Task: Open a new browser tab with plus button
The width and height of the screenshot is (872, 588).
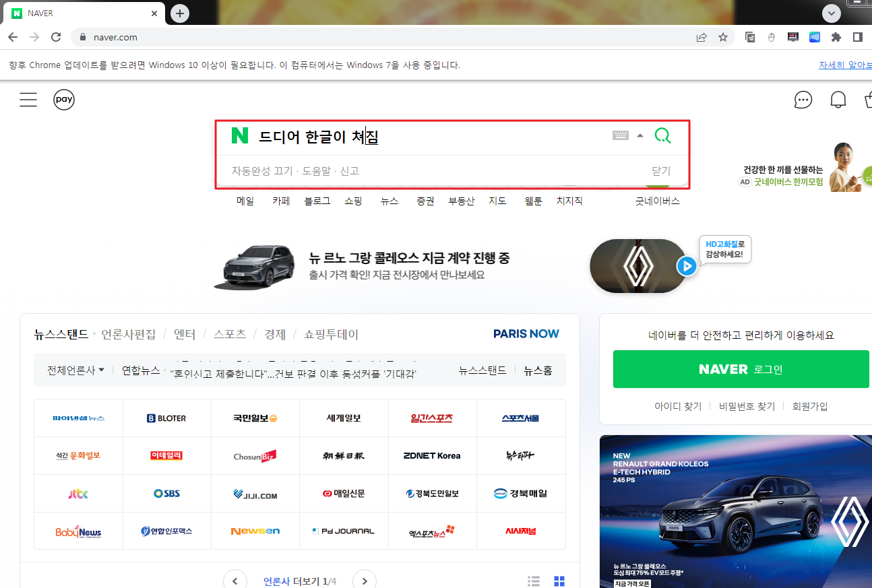Action: [179, 13]
